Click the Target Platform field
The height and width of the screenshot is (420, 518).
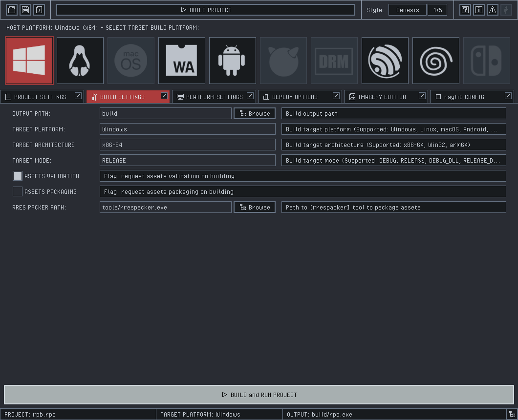[x=188, y=129]
